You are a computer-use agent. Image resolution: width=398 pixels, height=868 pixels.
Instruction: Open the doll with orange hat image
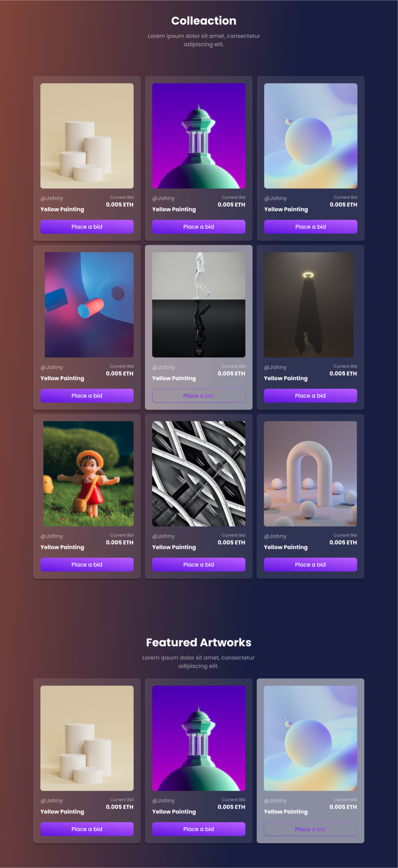click(x=88, y=474)
